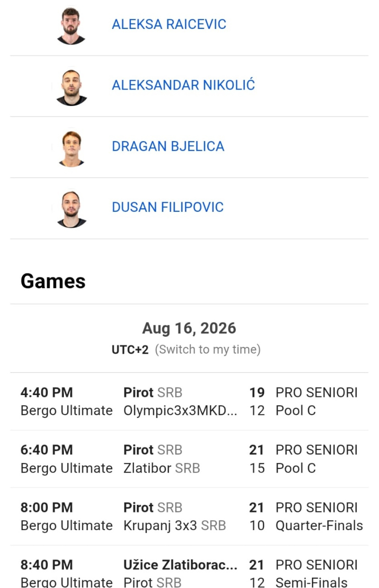
Task: Open Aleksandar Nikolić's player photo
Action: (x=71, y=87)
